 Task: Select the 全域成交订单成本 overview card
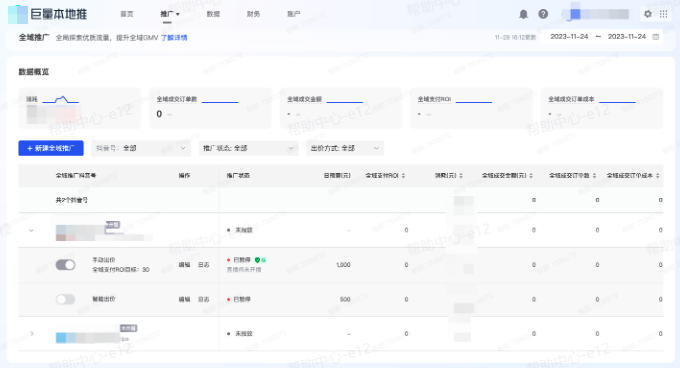(602, 108)
